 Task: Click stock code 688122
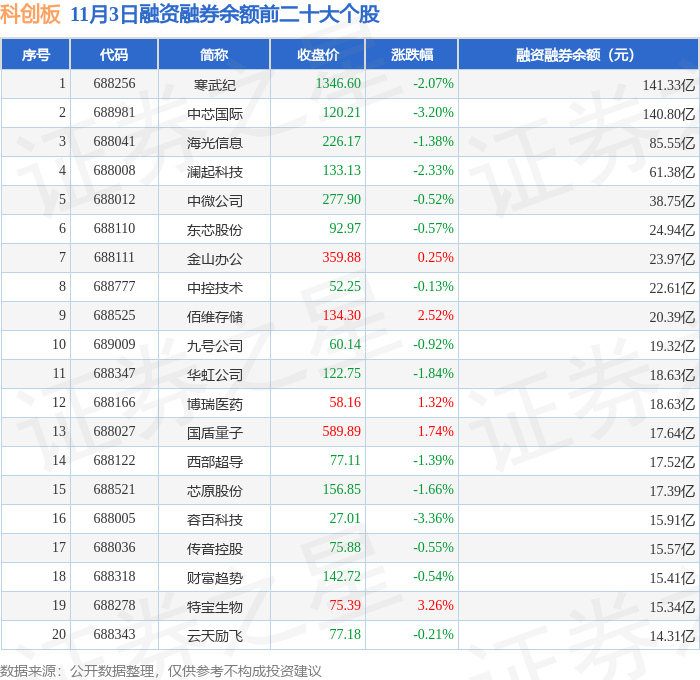(x=114, y=461)
